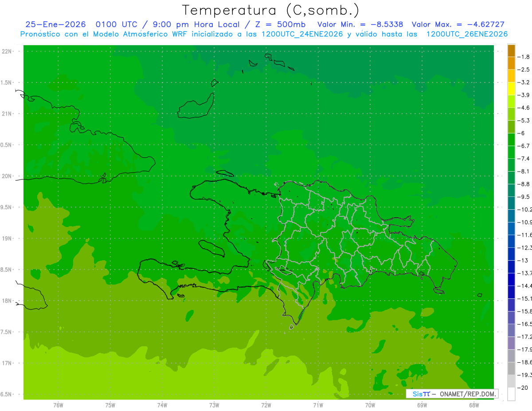Click the "Valor Max. = -4.62727" text
Image resolution: width=532 pixels, height=411 pixels.
tap(458, 25)
